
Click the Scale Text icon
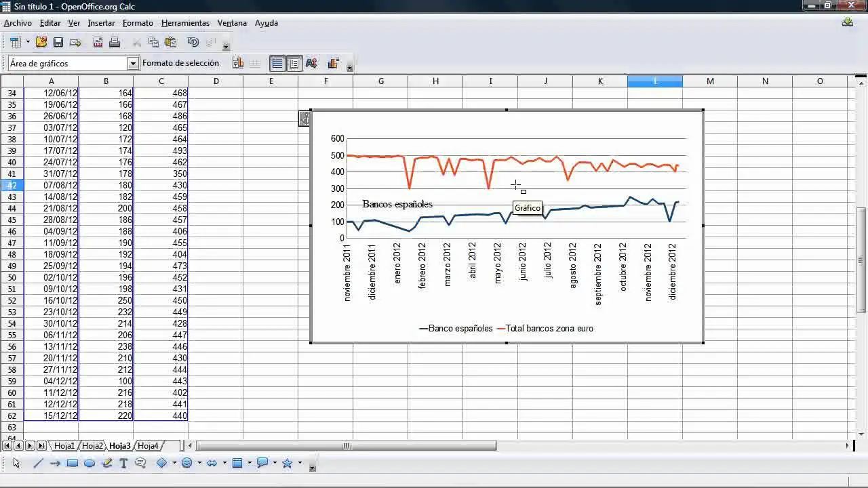311,63
